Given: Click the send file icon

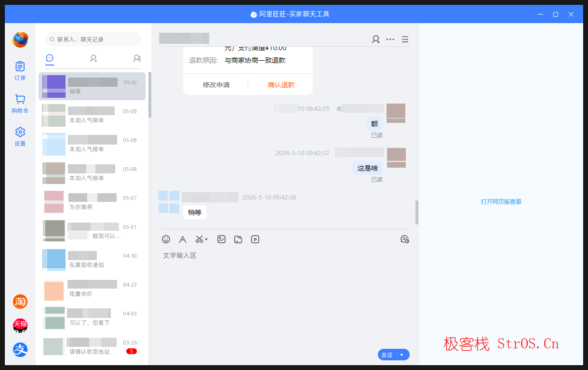Looking at the screenshot, I should point(238,239).
